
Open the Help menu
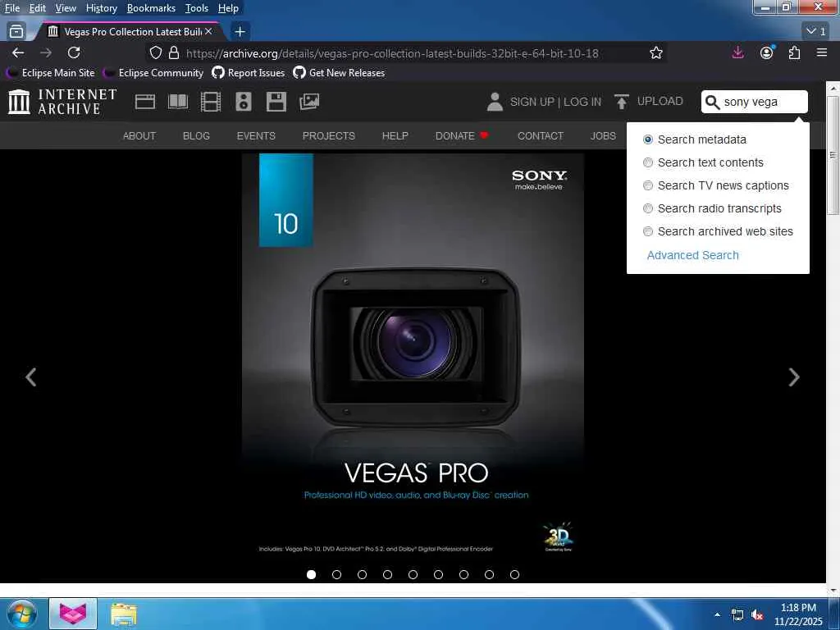point(228,8)
